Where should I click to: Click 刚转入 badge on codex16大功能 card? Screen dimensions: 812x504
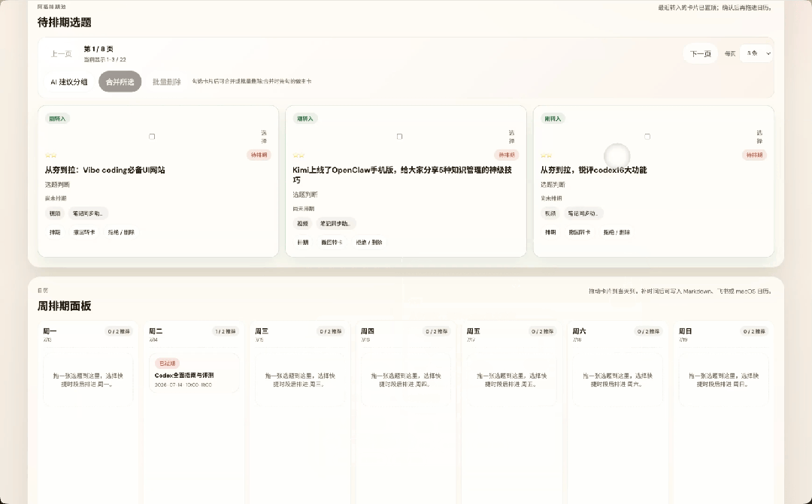click(553, 119)
